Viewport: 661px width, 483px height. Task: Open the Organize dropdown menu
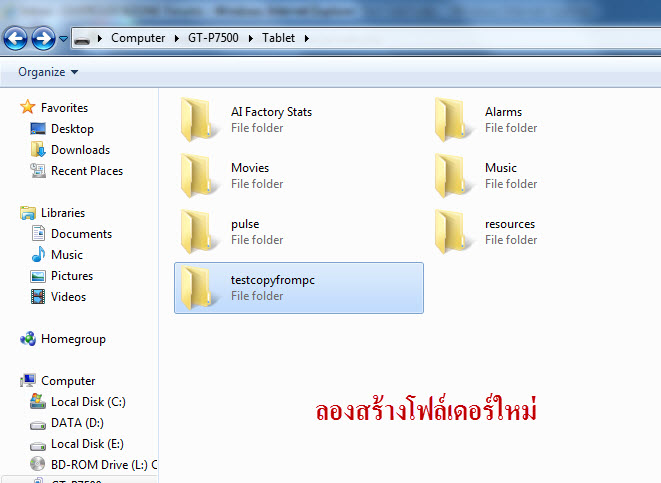pos(47,72)
